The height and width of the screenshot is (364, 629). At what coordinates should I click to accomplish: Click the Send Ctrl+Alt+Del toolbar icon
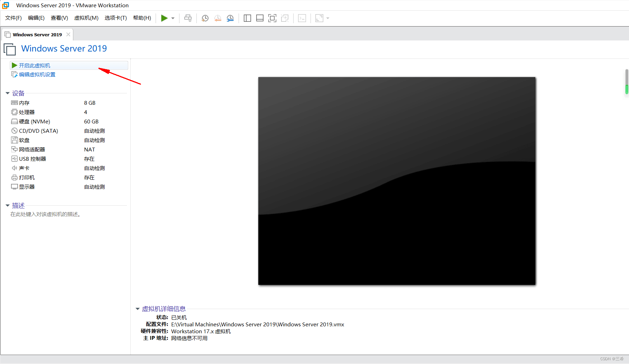pyautogui.click(x=188, y=18)
